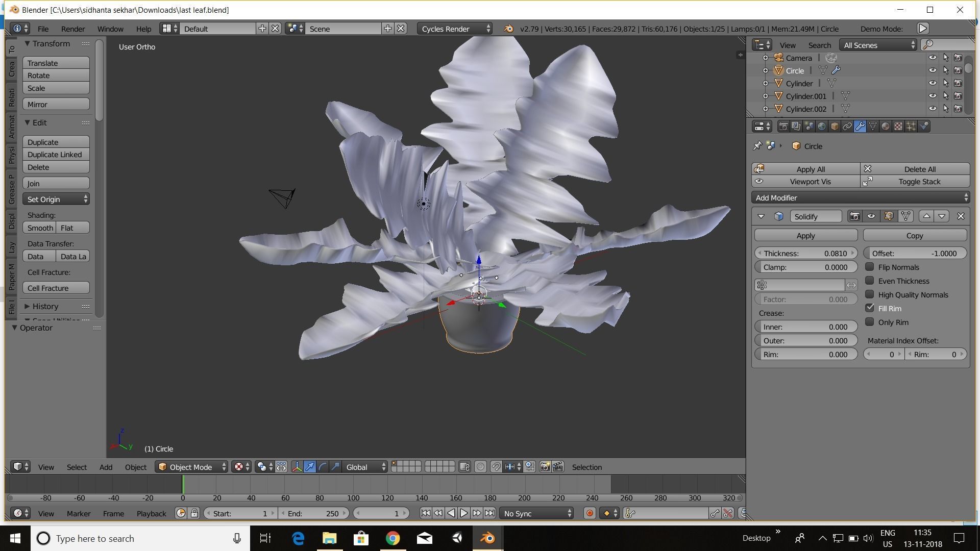Toggle Solidify viewport display eye
Image resolution: width=980 pixels, height=551 pixels.
(871, 216)
